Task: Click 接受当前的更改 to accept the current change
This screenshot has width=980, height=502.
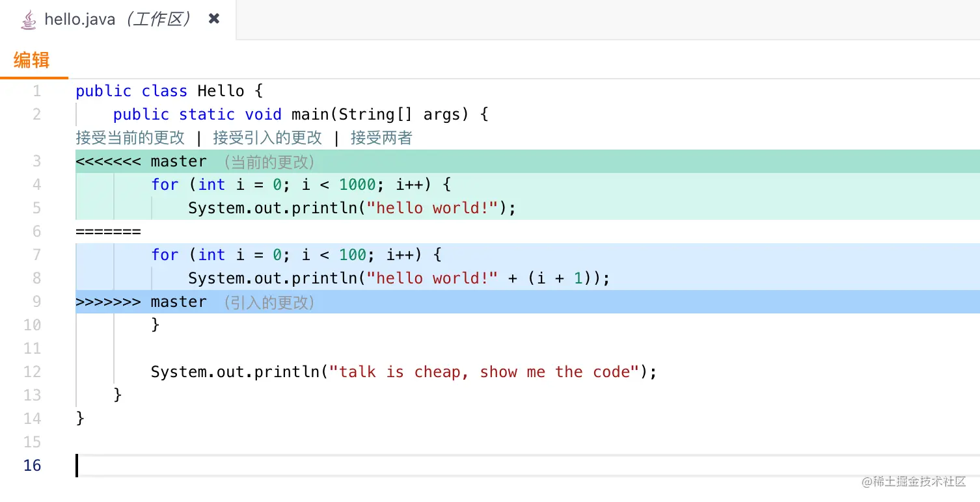Action: click(130, 138)
